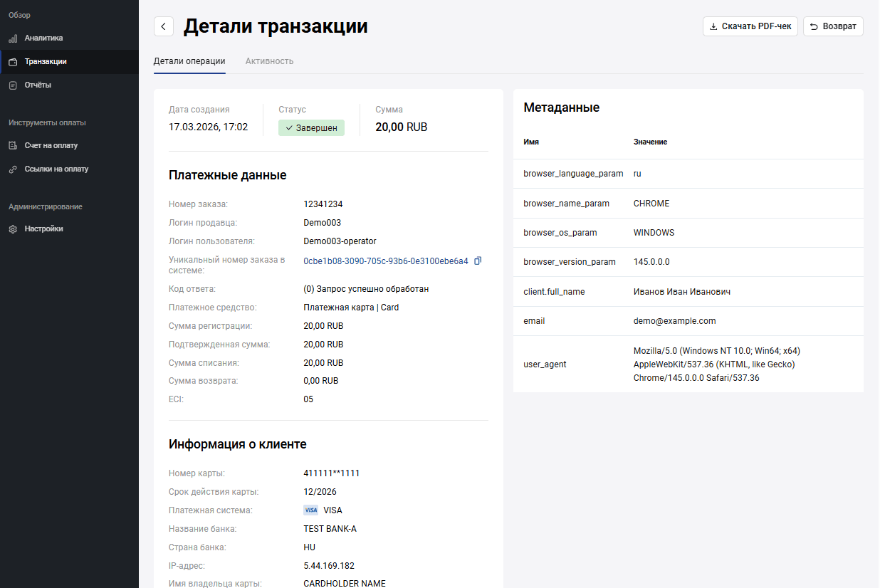Click the Имя column header
Viewport: 880px width, 588px height.
pyautogui.click(x=531, y=142)
